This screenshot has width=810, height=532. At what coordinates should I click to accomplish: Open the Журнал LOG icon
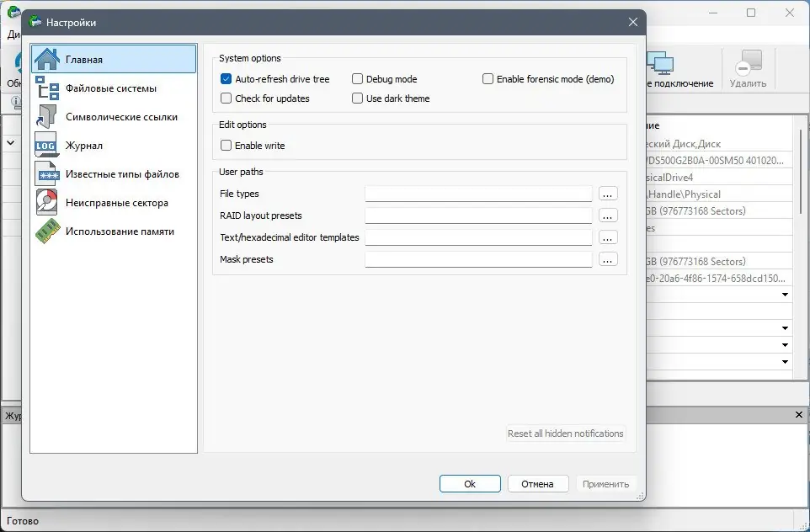(47, 145)
